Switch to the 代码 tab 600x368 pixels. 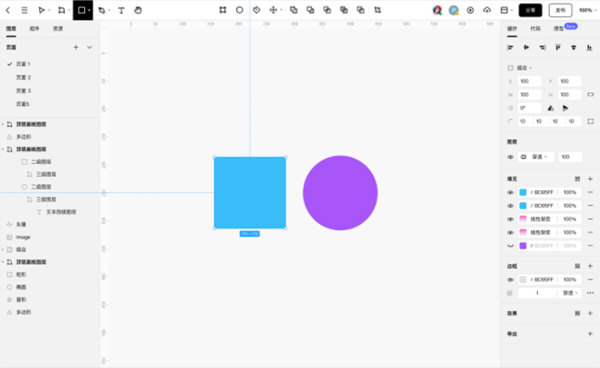(535, 29)
